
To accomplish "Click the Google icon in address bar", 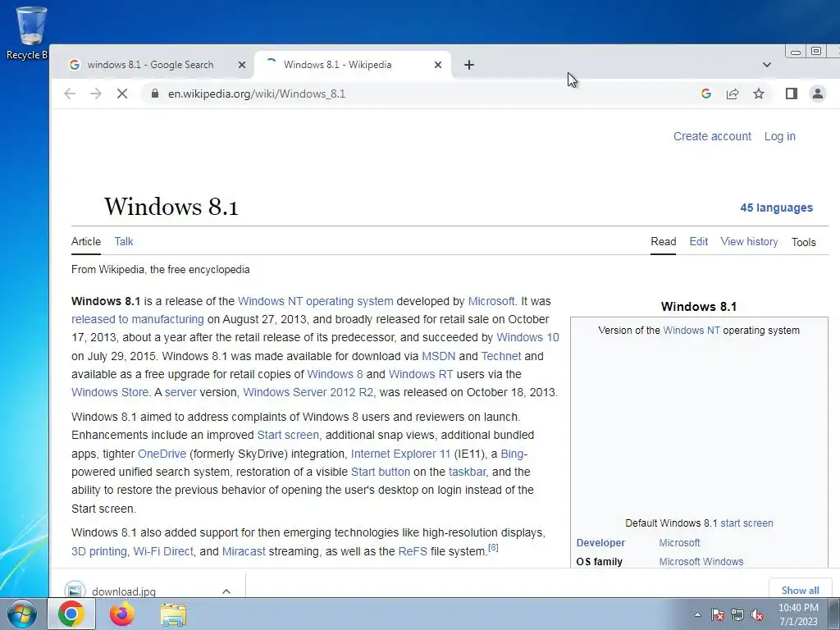I will (x=706, y=94).
